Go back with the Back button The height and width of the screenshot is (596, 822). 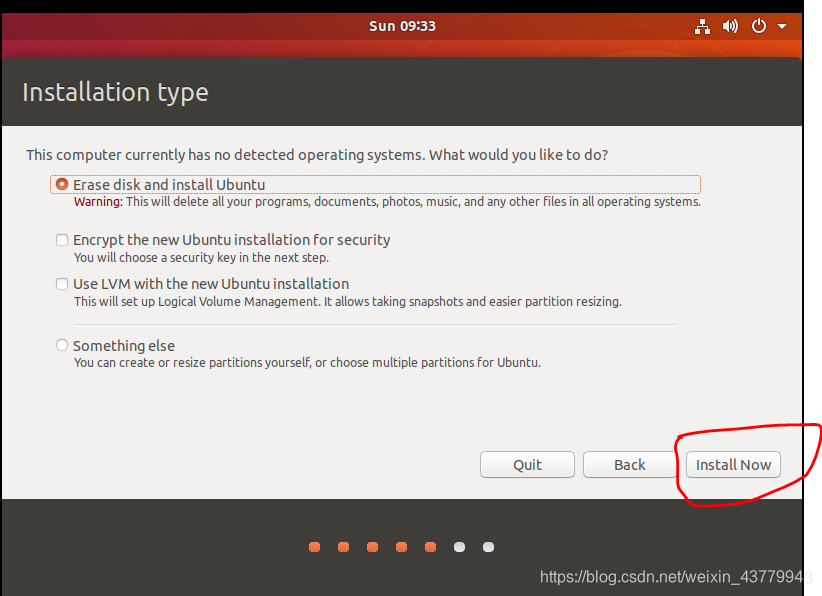630,465
